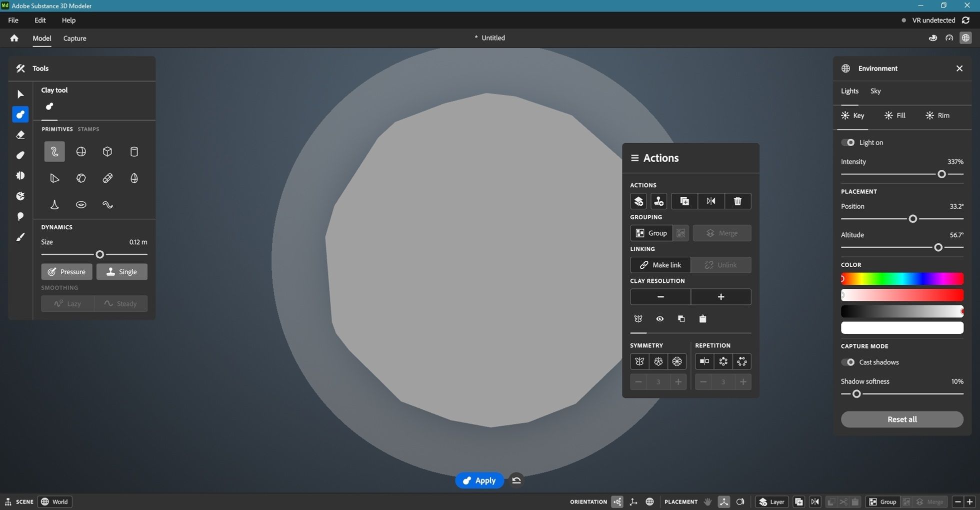The height and width of the screenshot is (510, 980).
Task: Choose the cube primitive shape
Action: pyautogui.click(x=107, y=152)
